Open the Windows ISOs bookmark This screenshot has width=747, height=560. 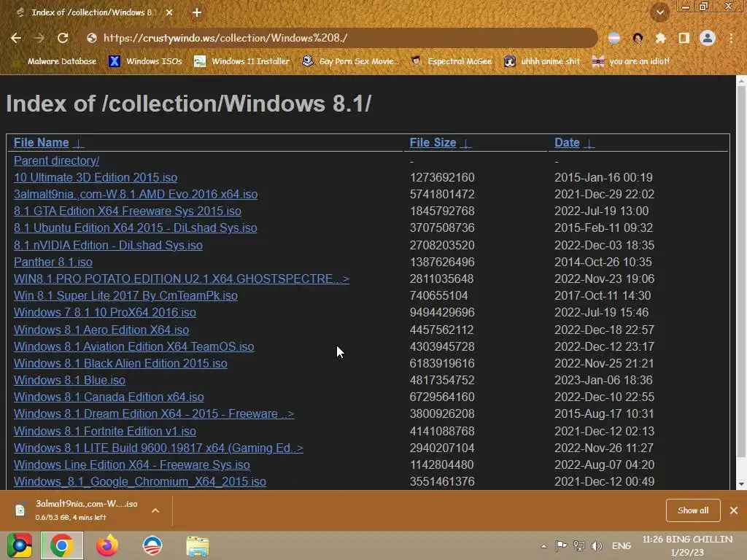tap(145, 61)
